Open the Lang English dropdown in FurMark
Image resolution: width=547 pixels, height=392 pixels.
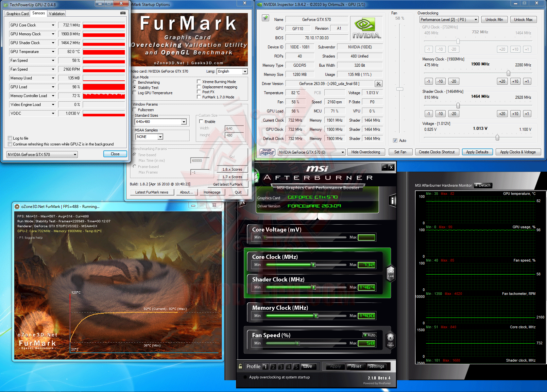(x=232, y=71)
